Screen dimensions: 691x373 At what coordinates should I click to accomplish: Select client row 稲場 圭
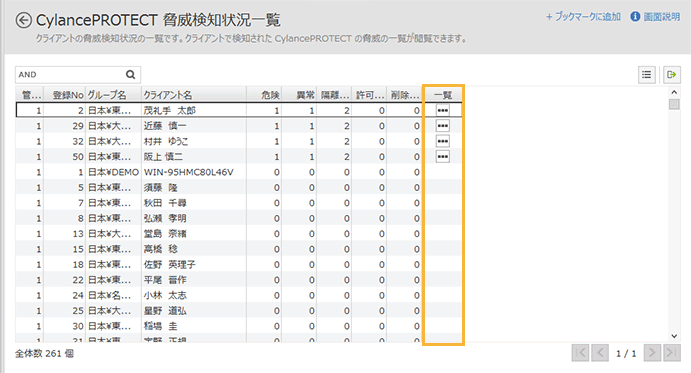tap(238, 326)
